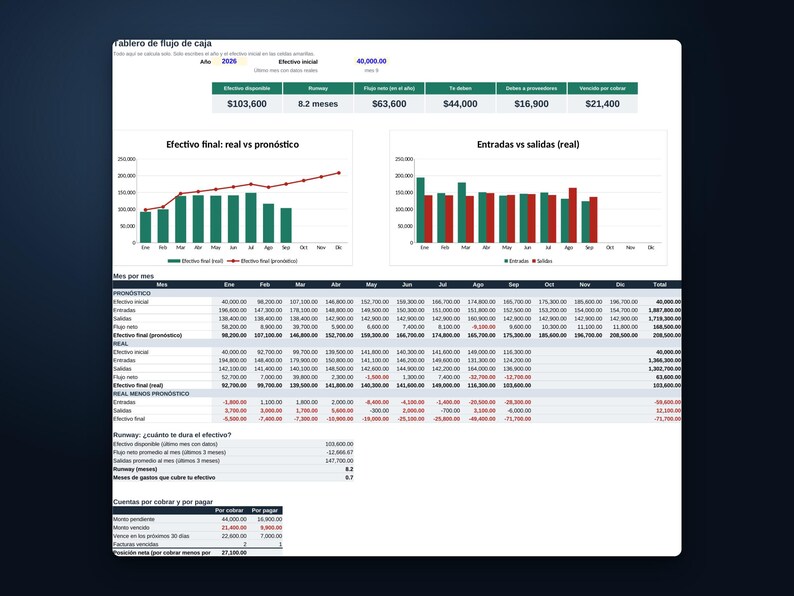Select the red -20,500.00 cell in Entradas difference
The image size is (794, 596).
(478, 402)
